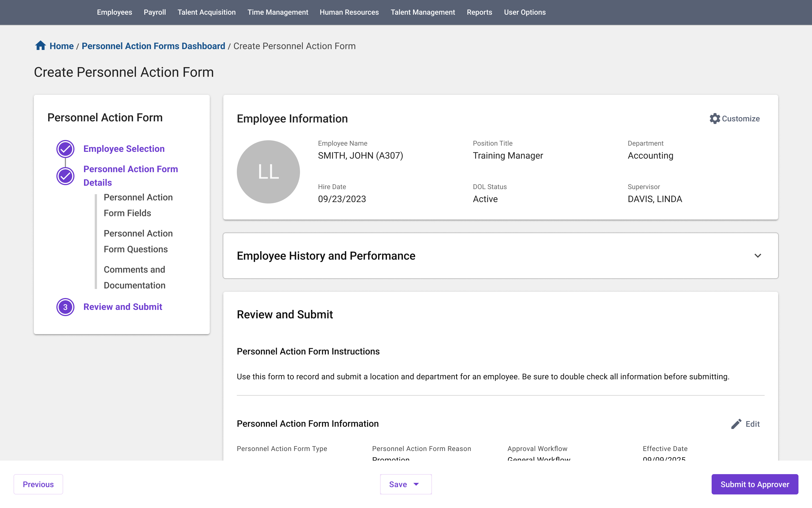The width and height of the screenshot is (812, 508).
Task: Click hire date 09/23/2023
Action: 342,199
